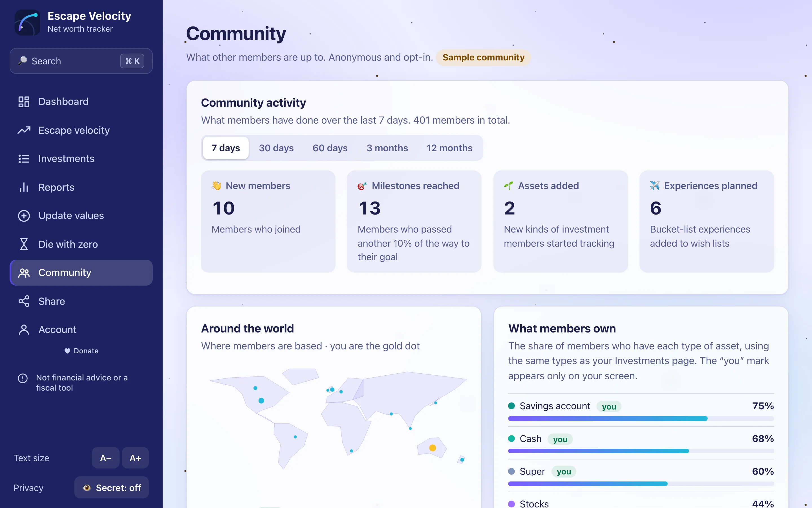812x508 pixels.
Task: Click the Donate heart icon
Action: tap(67, 351)
